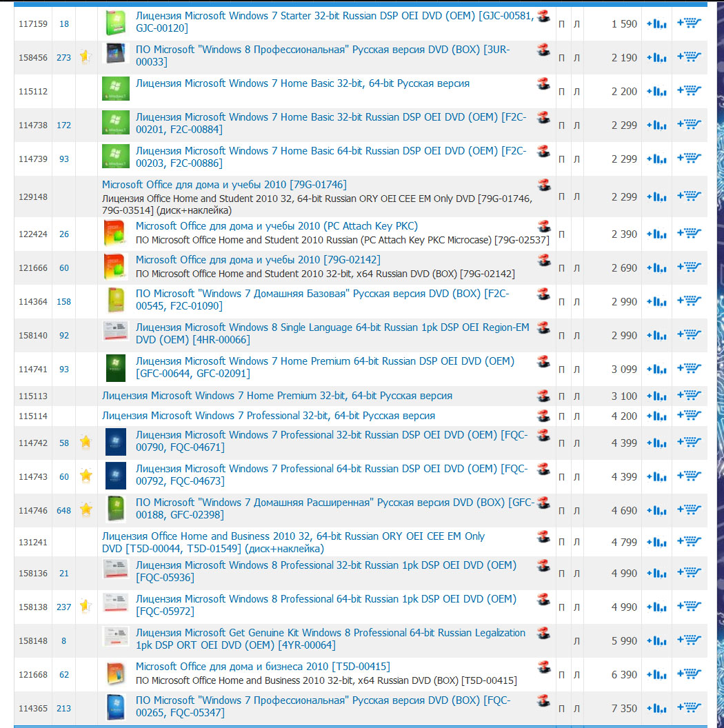The width and height of the screenshot is (724, 728).
Task: Star icon for item 158138
Action: 86,606
